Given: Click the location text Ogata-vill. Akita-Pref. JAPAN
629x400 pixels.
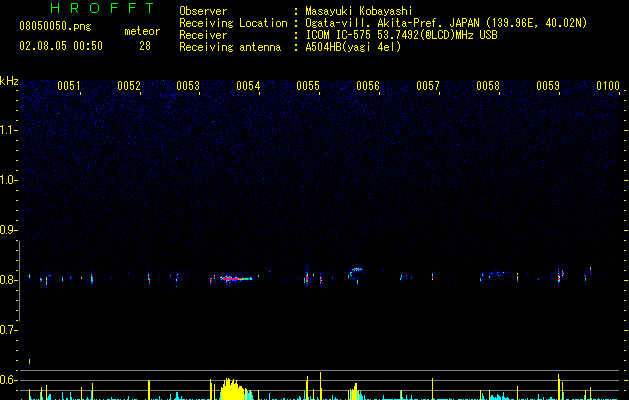Looking at the screenshot, I should pyautogui.click(x=392, y=23).
